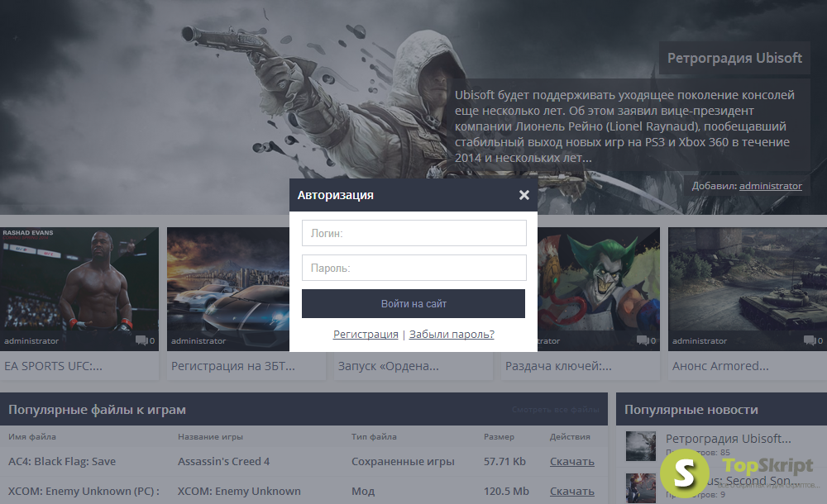Click the Популярные новости heading
This screenshot has width=827, height=504.
(691, 410)
